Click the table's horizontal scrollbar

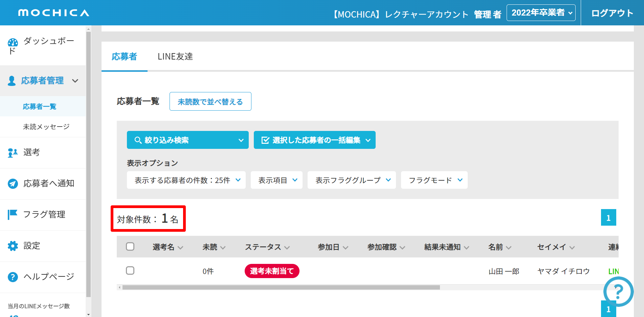tap(281, 288)
